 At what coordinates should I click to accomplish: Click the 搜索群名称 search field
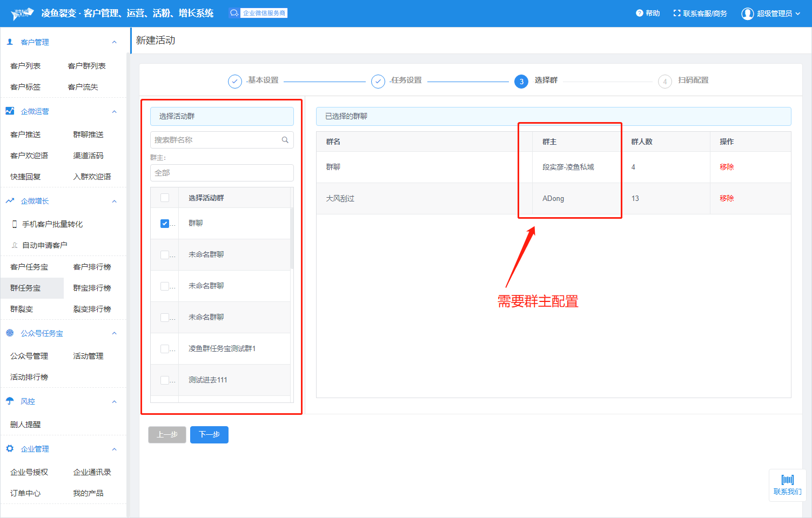pos(216,140)
